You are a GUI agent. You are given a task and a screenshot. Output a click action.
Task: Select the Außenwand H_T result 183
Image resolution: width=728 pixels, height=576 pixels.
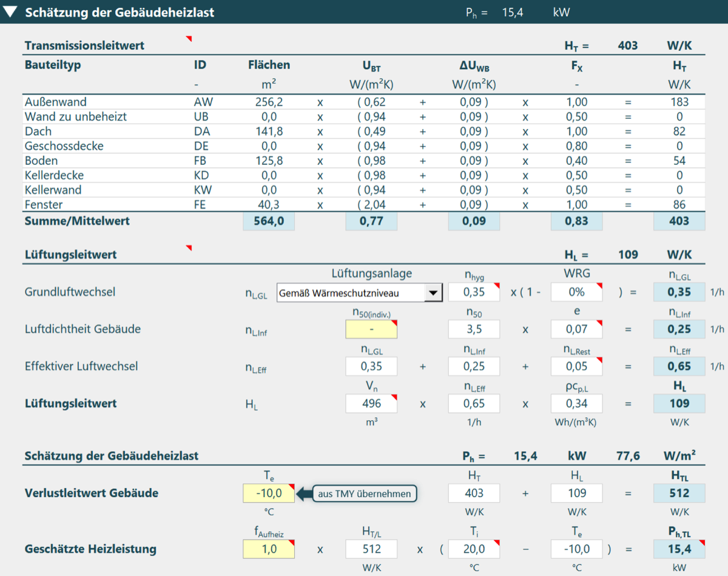pyautogui.click(x=679, y=102)
